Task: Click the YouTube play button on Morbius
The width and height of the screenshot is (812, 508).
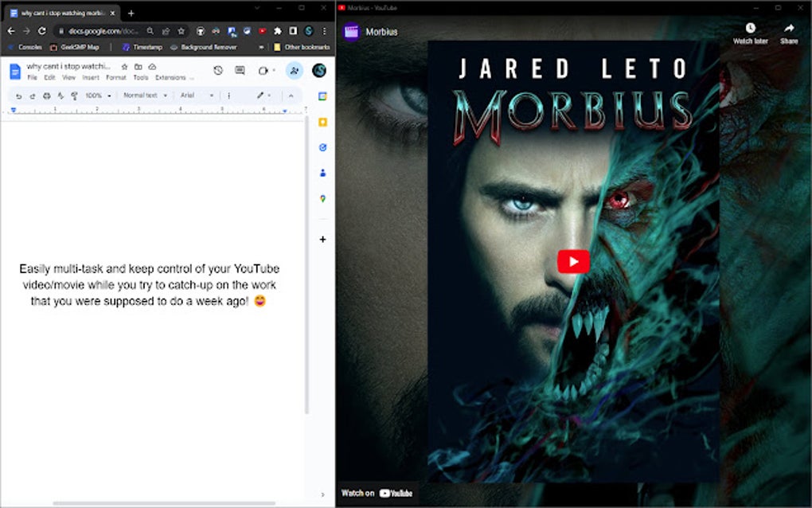Action: 573,262
